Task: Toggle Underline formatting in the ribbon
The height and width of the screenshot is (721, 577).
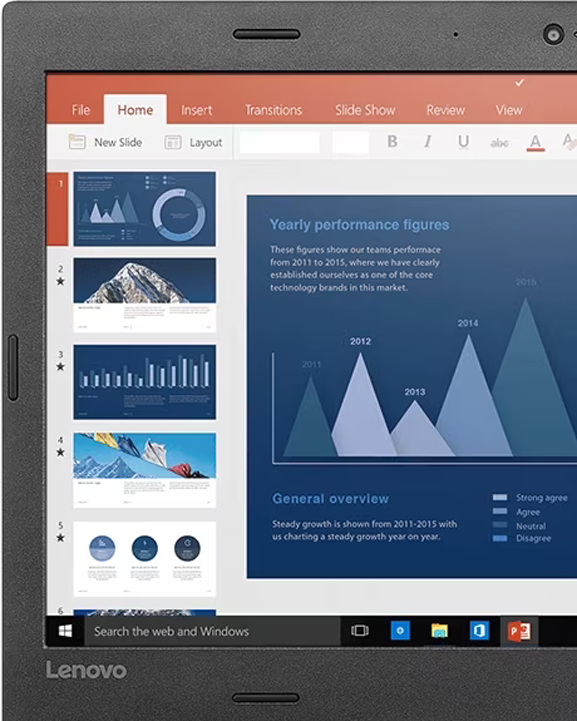Action: [463, 142]
